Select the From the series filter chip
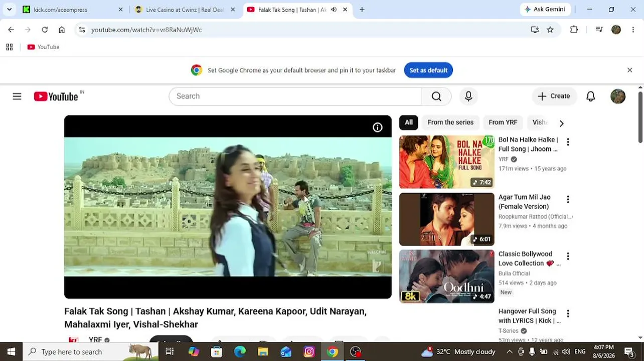The image size is (644, 361). click(x=450, y=122)
